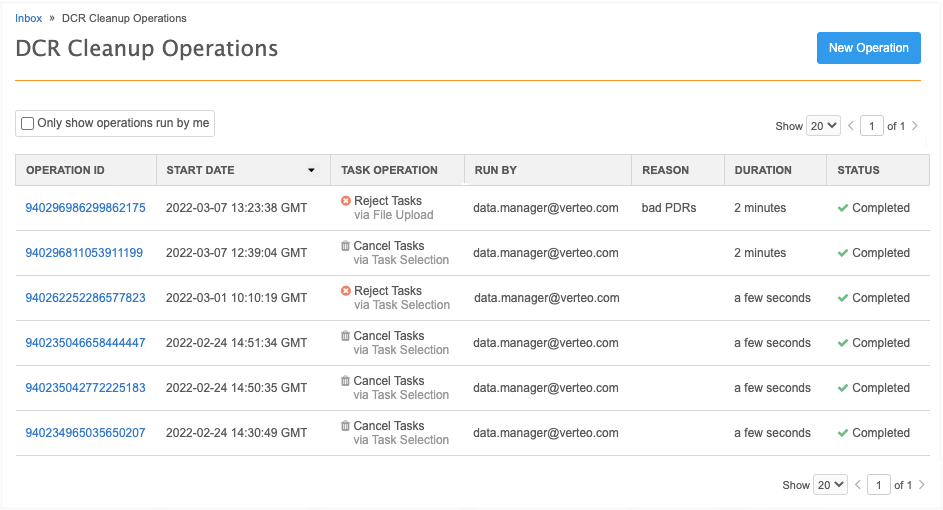Viewport: 943px width, 510px height.
Task: Sort by the Operation ID column header
Action: [x=65, y=170]
